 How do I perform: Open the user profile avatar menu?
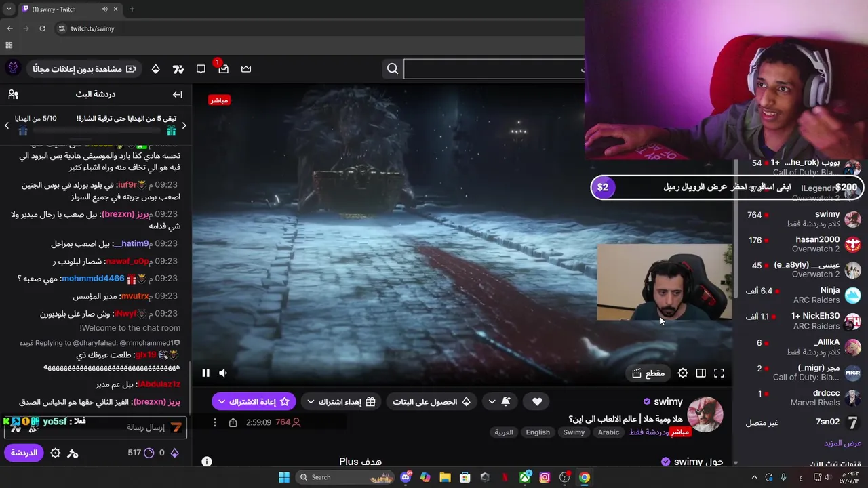(13, 68)
